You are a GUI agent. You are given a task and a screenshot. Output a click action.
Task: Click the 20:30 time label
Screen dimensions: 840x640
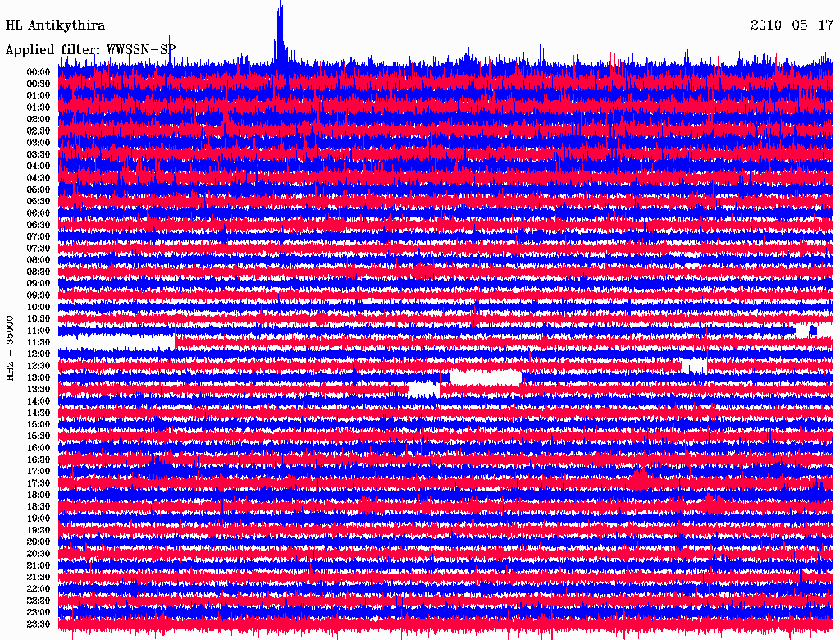click(x=39, y=554)
